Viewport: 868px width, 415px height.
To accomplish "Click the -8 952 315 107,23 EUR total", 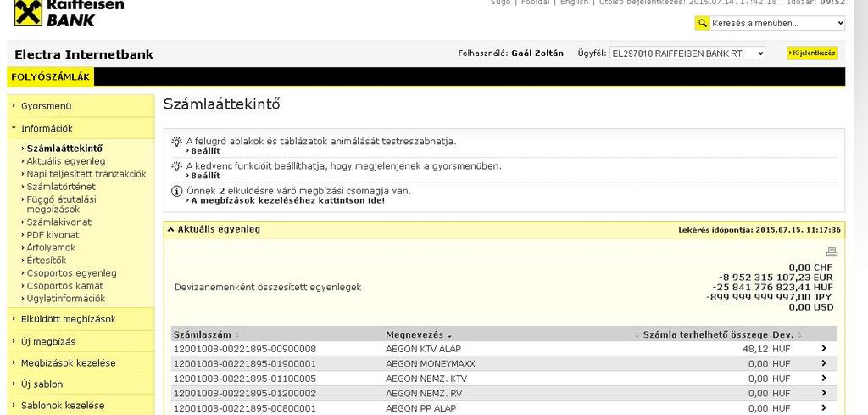I will click(x=776, y=278).
